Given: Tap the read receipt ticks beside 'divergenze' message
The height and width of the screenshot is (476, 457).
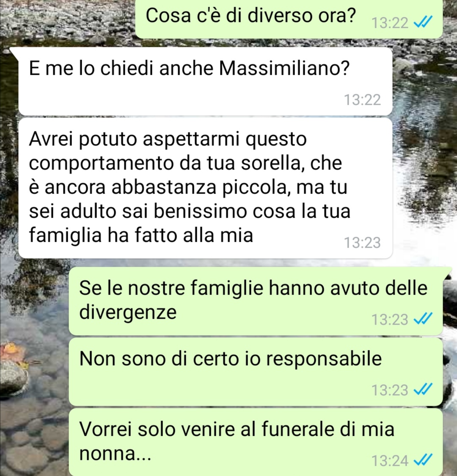Looking at the screenshot, I should click(423, 319).
